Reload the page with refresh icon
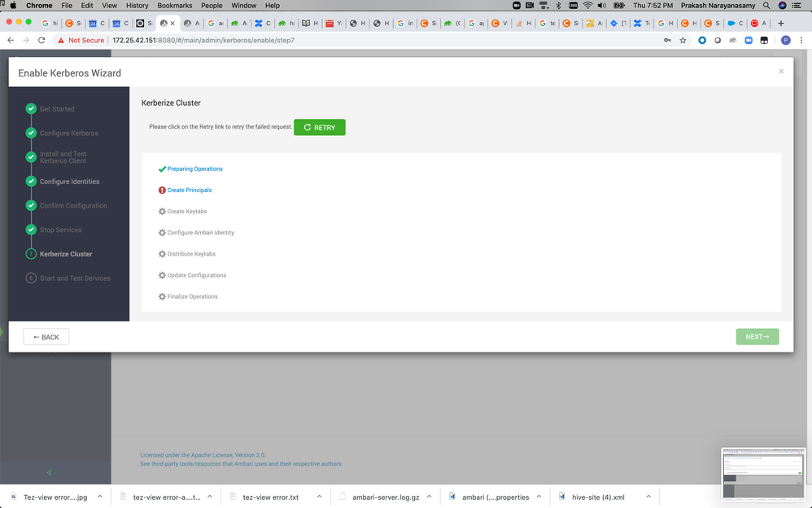The height and width of the screenshot is (508, 812). coord(41,40)
